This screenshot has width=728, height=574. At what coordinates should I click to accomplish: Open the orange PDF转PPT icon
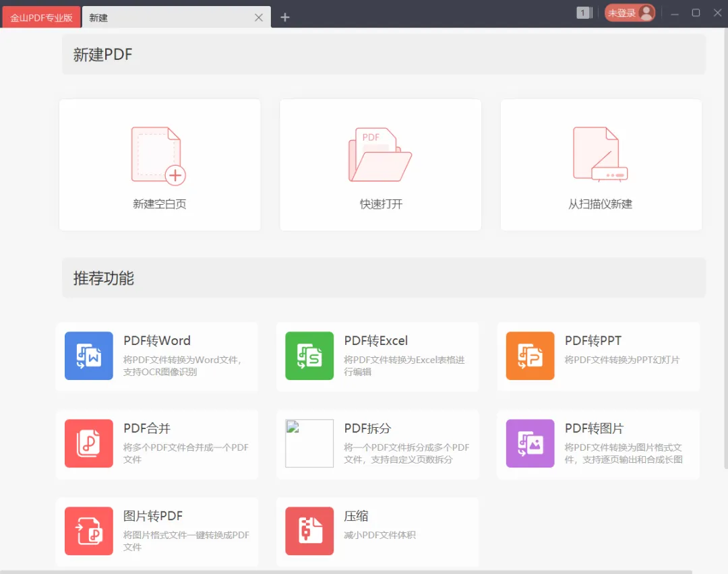530,356
